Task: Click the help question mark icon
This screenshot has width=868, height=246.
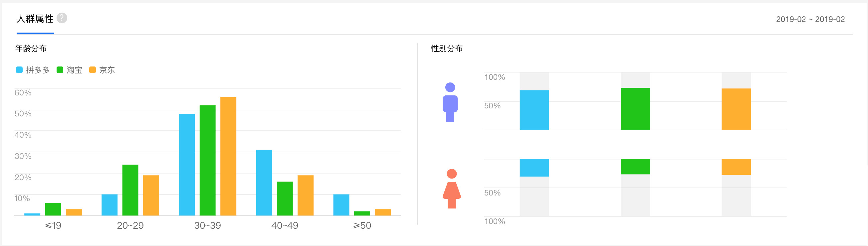Action: click(62, 18)
